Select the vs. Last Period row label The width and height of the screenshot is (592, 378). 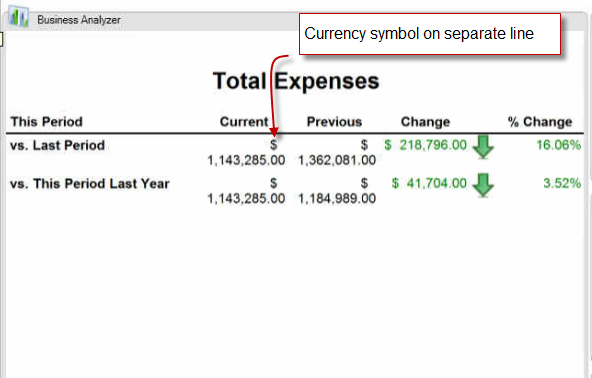pyautogui.click(x=57, y=145)
